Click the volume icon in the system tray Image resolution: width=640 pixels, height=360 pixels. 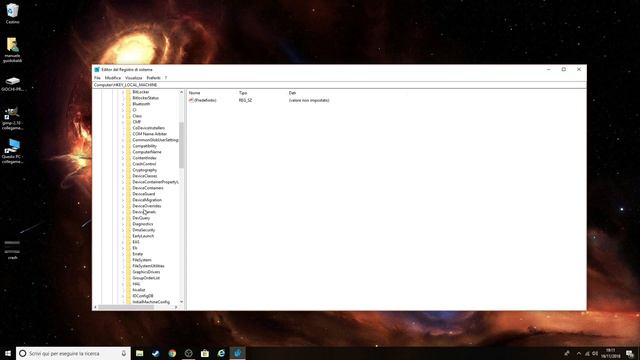point(595,353)
